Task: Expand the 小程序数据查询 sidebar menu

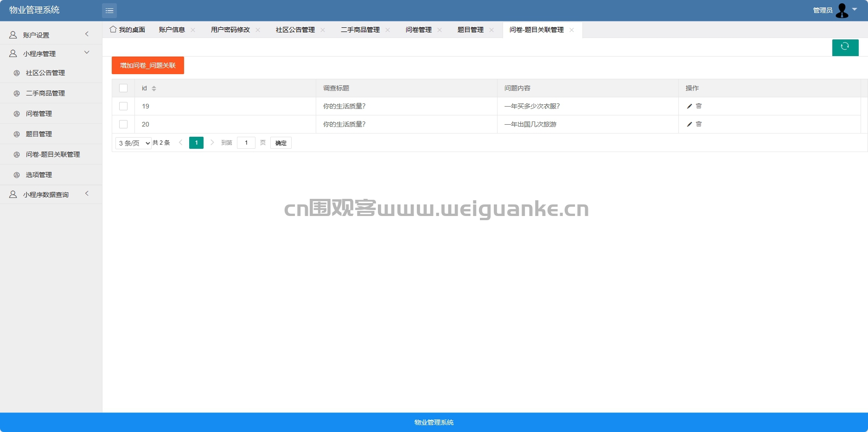Action: pyautogui.click(x=51, y=194)
